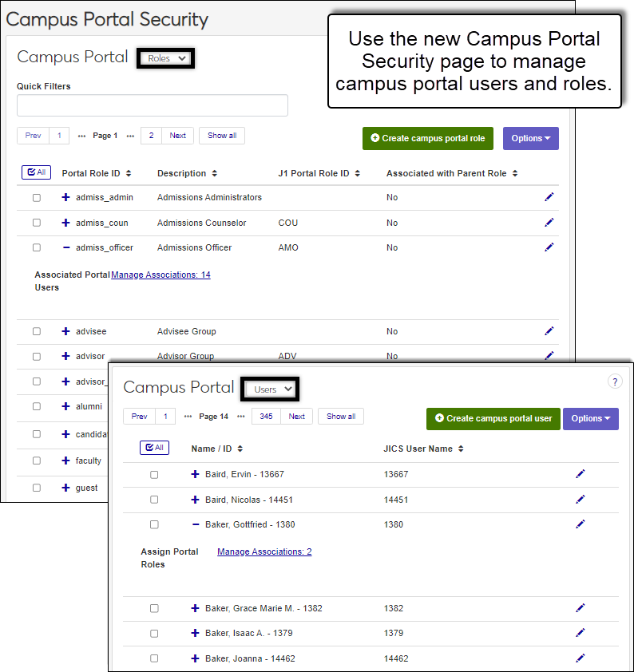
Task: Click pencil edit icon for admiss_admin role
Action: [549, 196]
